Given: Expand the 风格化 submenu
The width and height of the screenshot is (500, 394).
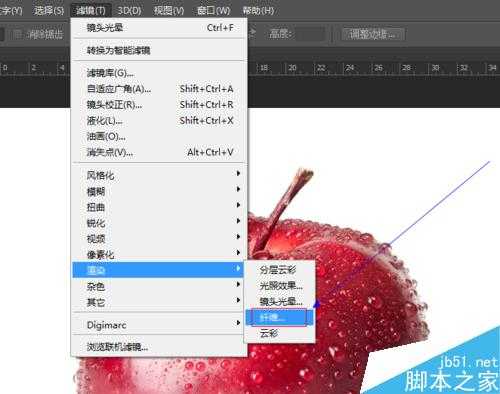Looking at the screenshot, I should pos(159,175).
